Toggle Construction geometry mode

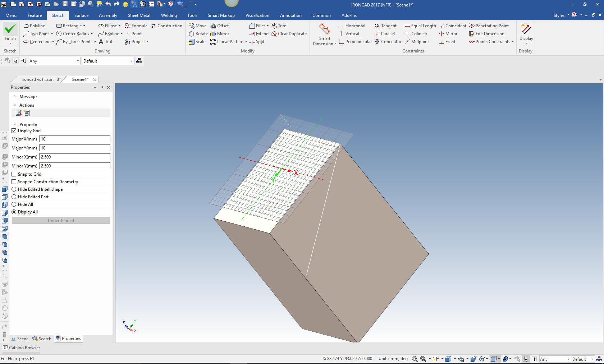[x=166, y=26]
